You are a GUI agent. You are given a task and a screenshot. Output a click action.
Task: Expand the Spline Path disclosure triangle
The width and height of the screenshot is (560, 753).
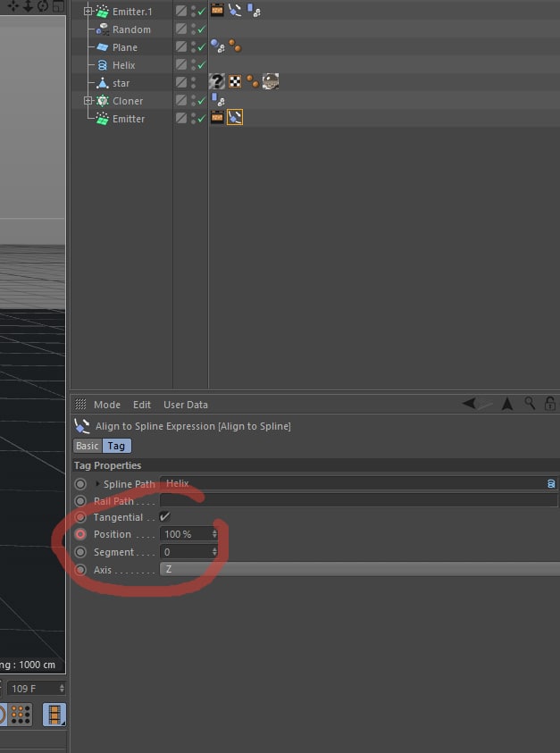tap(98, 483)
